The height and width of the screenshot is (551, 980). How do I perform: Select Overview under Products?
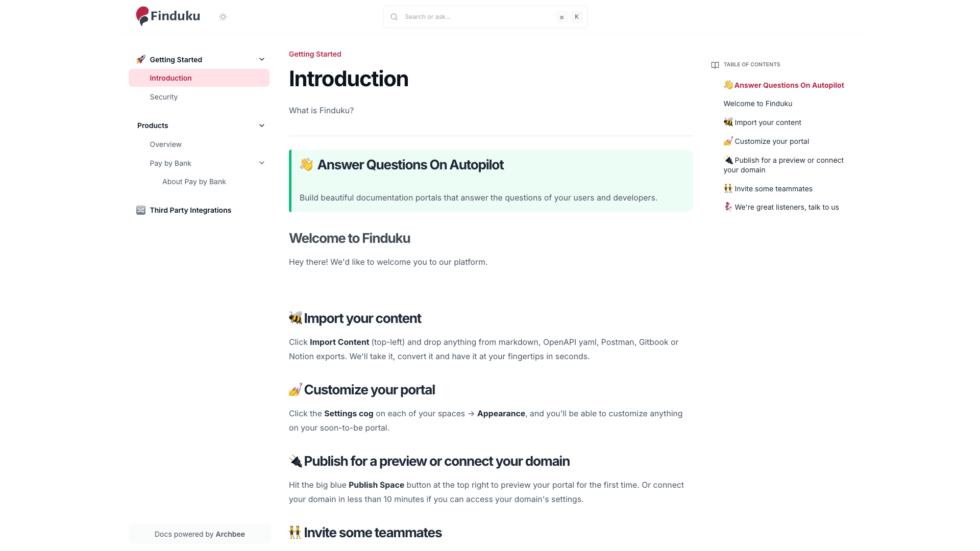click(x=165, y=144)
